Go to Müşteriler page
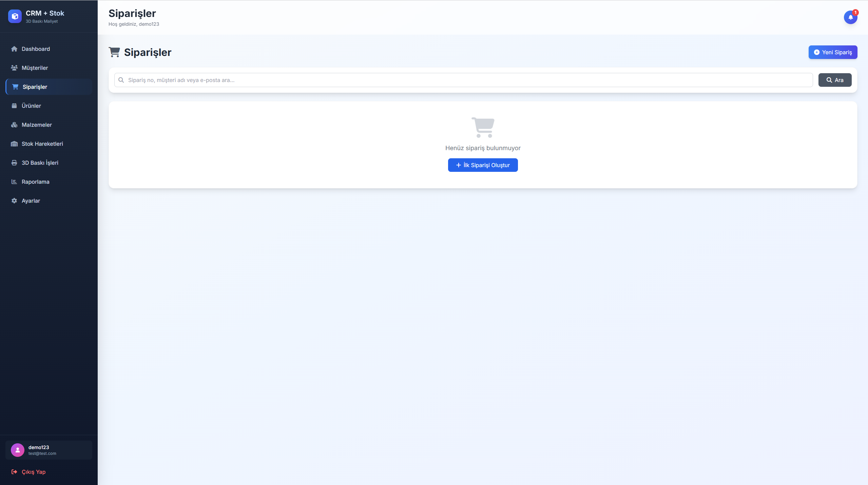The height and width of the screenshot is (485, 868). (35, 68)
